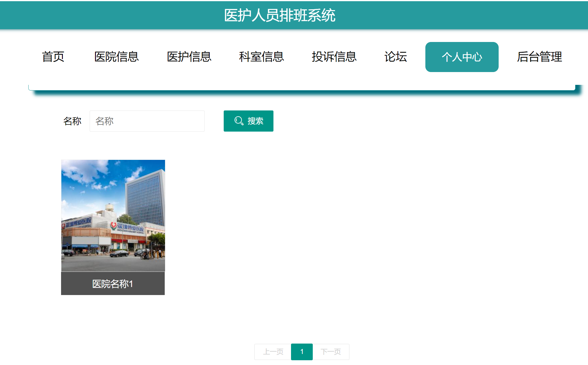Image resolution: width=588 pixels, height=365 pixels.
Task: Open the 医护信息 navigation item
Action: coord(189,57)
